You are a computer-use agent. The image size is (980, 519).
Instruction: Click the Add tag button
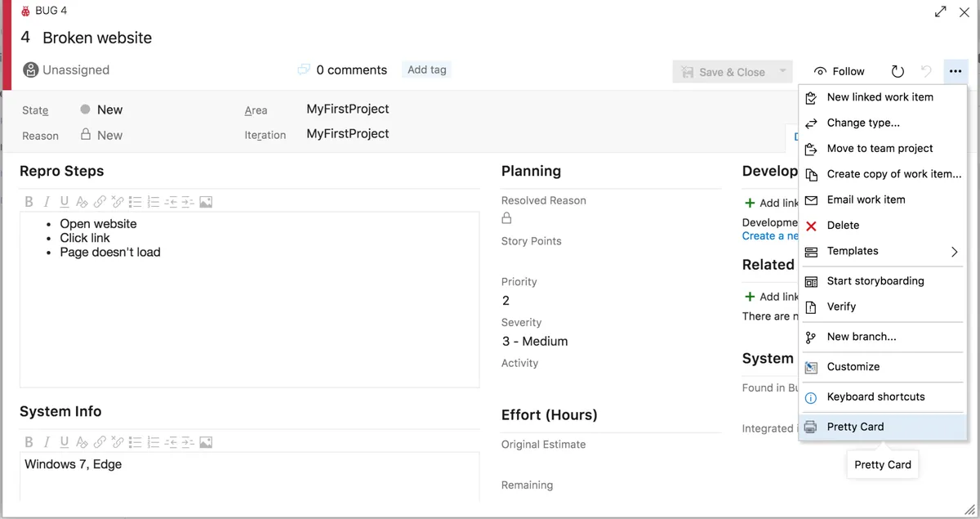point(425,69)
